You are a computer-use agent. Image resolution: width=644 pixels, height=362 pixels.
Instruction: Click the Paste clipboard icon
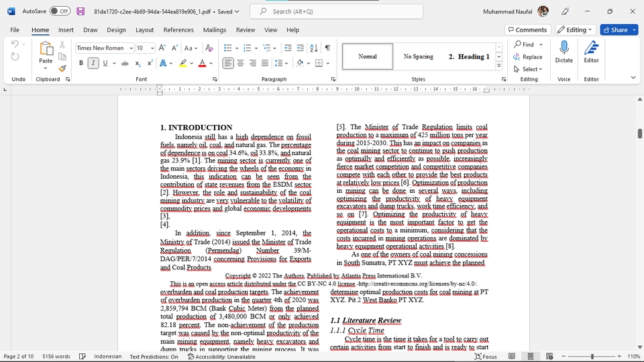[x=46, y=48]
